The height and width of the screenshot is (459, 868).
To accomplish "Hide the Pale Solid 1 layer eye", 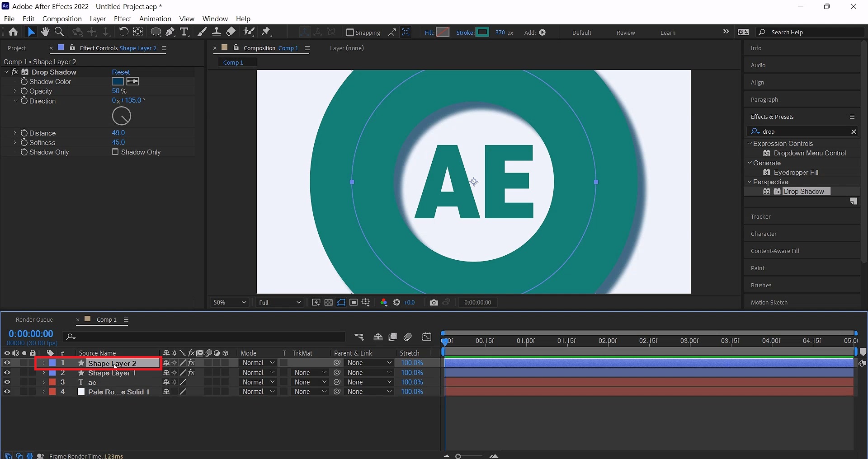I will click(x=7, y=392).
